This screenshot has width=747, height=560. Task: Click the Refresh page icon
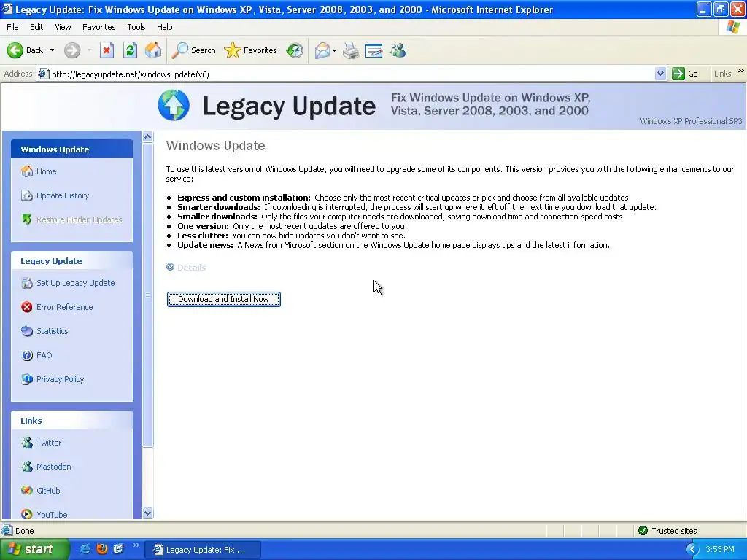click(x=130, y=50)
